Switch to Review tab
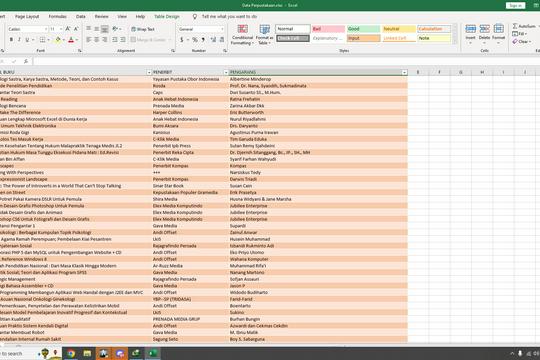 point(101,17)
